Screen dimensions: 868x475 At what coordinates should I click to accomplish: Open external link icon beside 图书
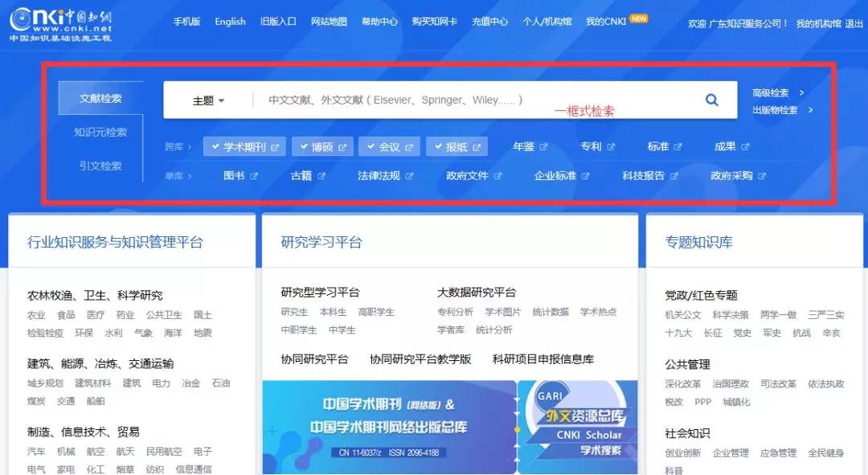pos(255,176)
